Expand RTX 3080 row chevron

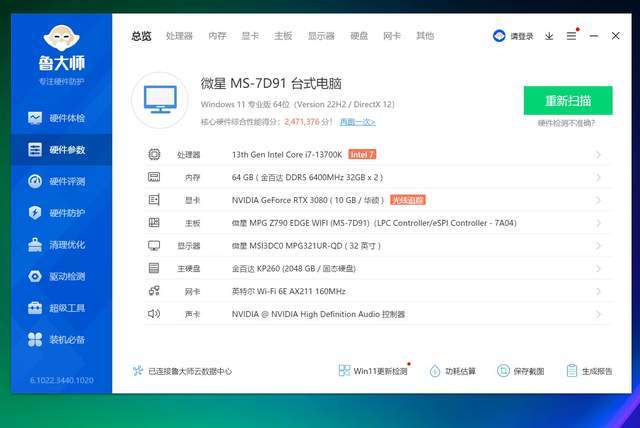(598, 200)
